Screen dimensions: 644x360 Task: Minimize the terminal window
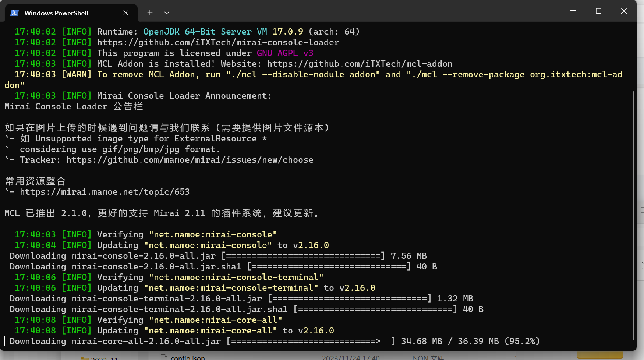573,11
